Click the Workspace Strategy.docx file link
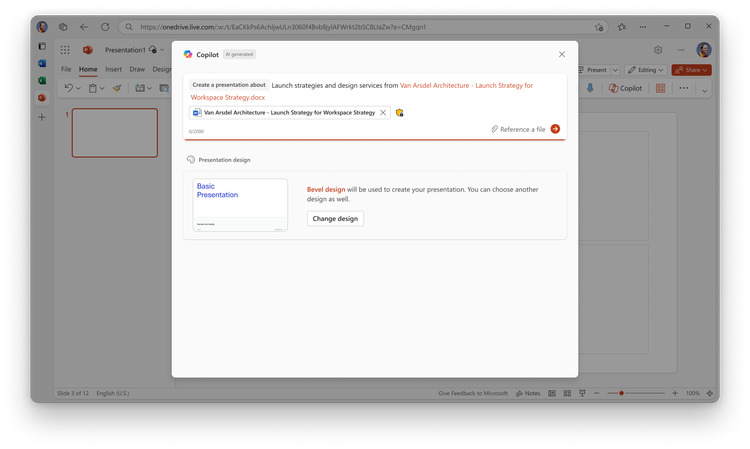 click(228, 98)
